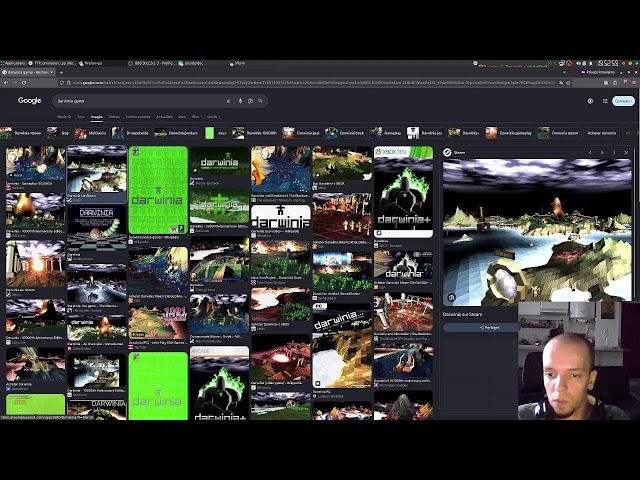Image resolution: width=640 pixels, height=480 pixels.
Task: Open the white darwinia logo thumbnail
Action: (281, 217)
